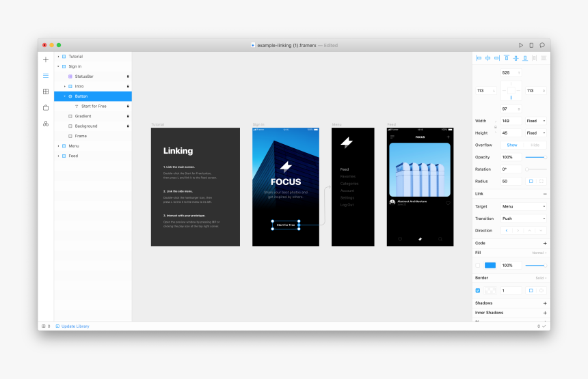Click the Gradient layer lock icon
Image resolution: width=588 pixels, height=379 pixels.
pos(128,116)
